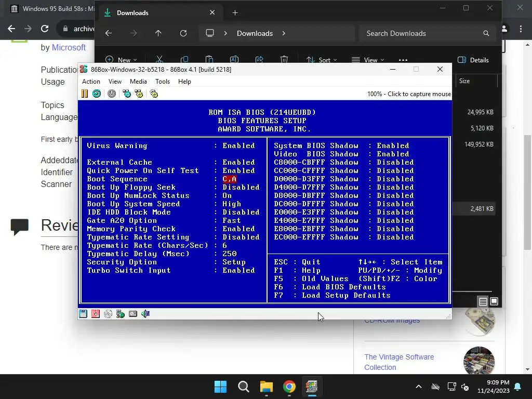The height and width of the screenshot is (399, 532).
Task: Open File Explorer from the taskbar
Action: (267, 387)
